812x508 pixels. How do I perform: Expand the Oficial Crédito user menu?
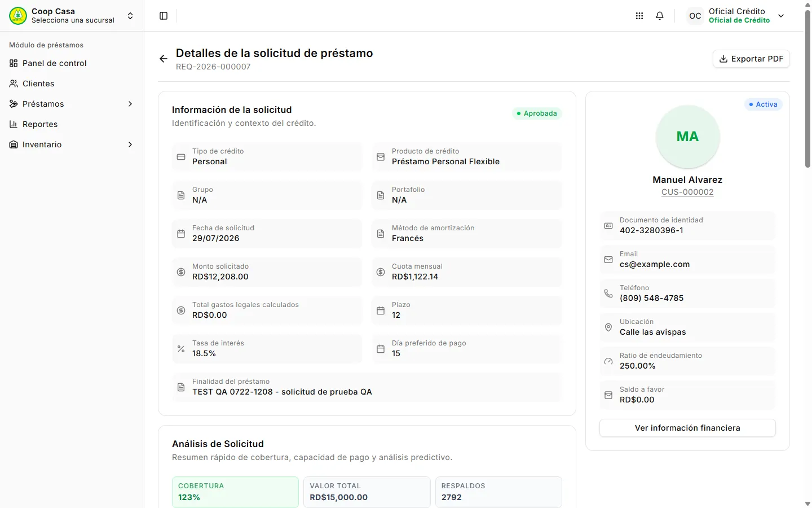point(781,16)
